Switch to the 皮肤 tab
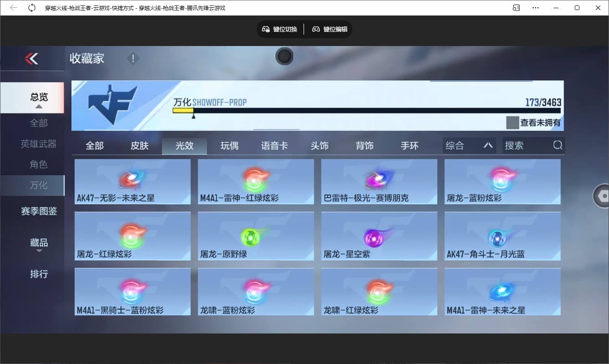609x364 pixels. pos(139,145)
